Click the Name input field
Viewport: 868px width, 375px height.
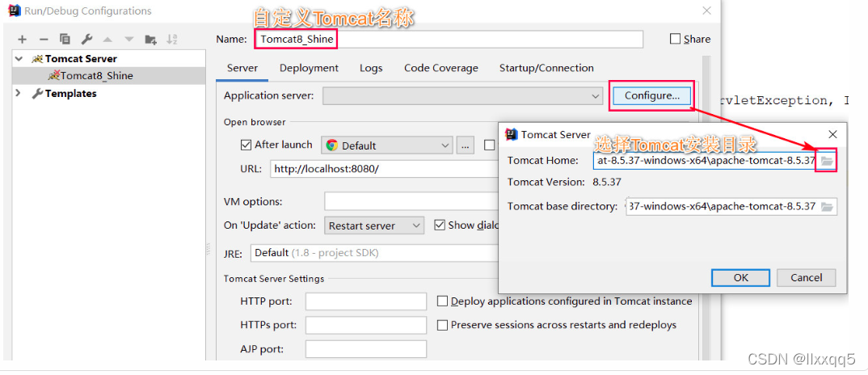click(x=449, y=40)
